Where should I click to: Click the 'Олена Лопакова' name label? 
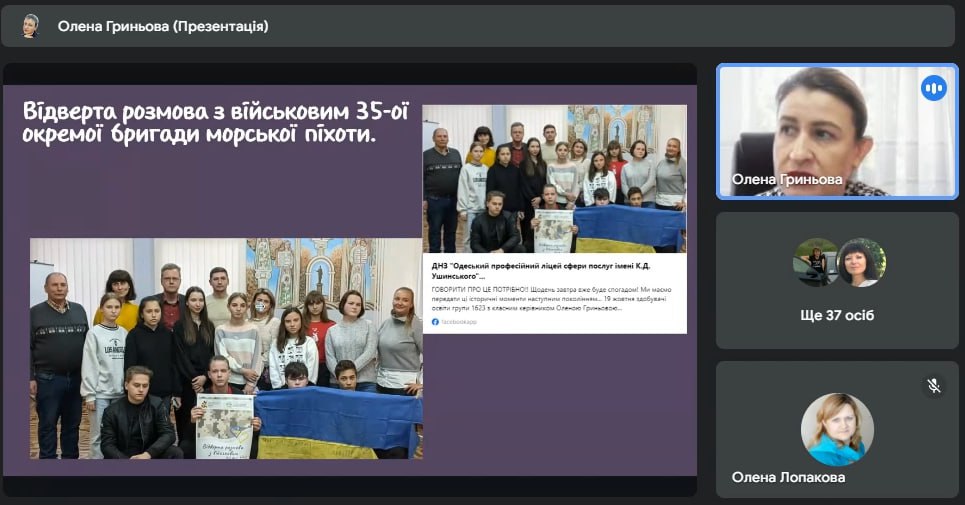point(788,477)
